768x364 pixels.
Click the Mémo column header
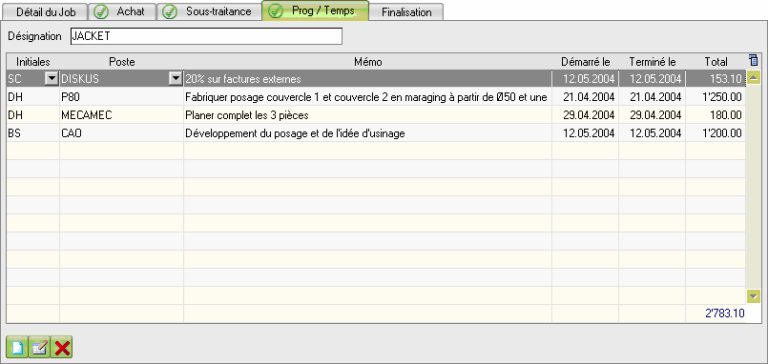pos(368,62)
